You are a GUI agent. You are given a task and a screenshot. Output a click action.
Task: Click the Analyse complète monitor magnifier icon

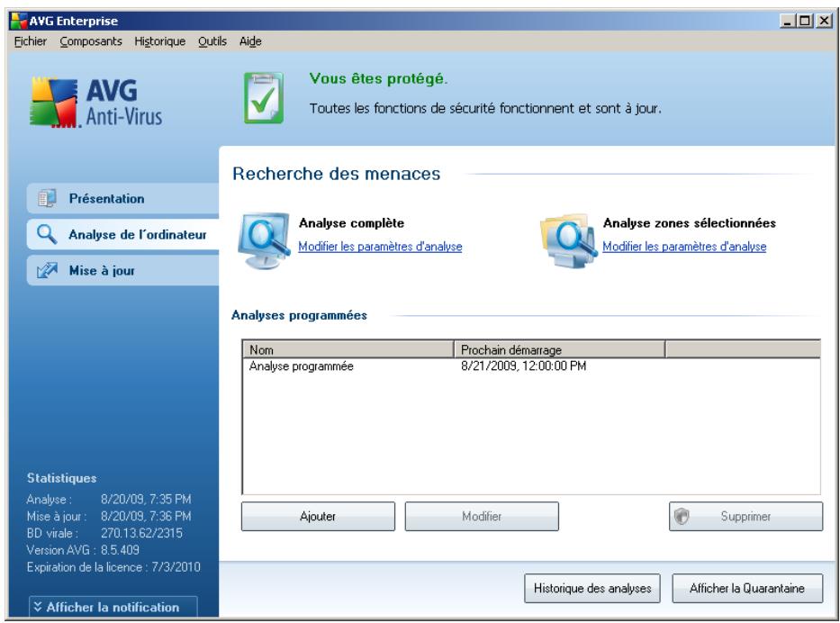pos(264,240)
